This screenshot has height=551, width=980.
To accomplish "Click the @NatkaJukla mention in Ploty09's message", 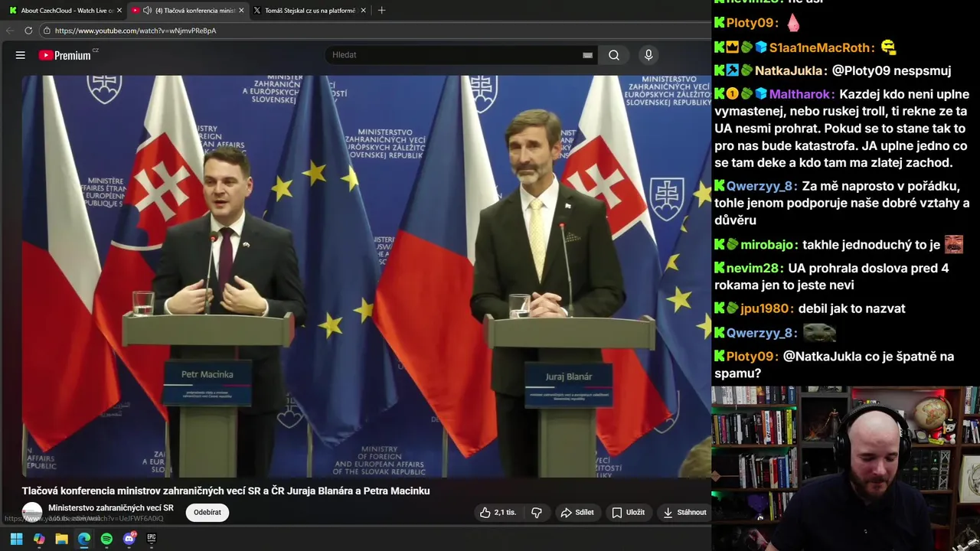I will click(x=821, y=356).
